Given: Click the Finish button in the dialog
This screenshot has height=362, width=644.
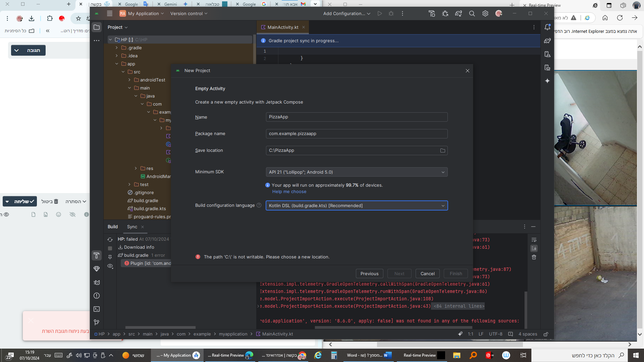Looking at the screenshot, I should pos(456,274).
